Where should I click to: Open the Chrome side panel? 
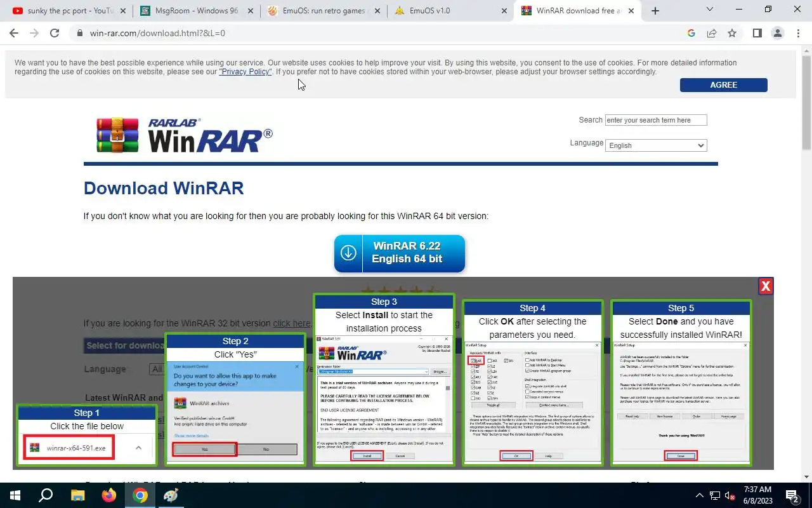click(757, 33)
